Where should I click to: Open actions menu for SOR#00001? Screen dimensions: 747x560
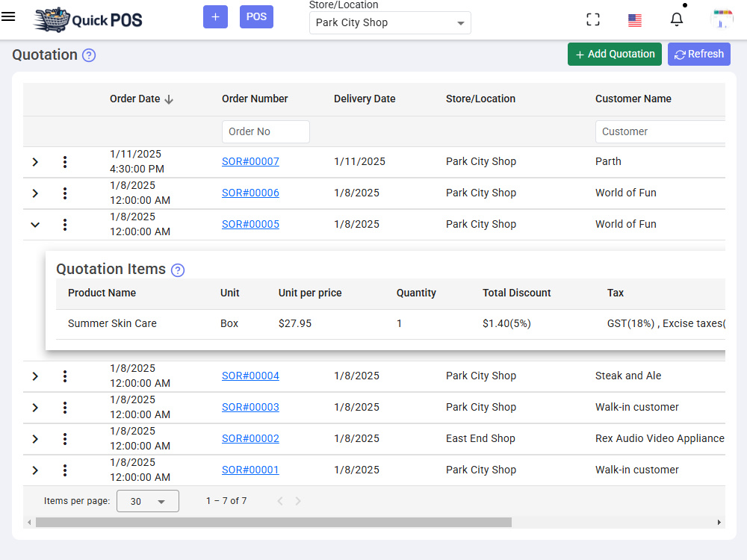coord(65,470)
